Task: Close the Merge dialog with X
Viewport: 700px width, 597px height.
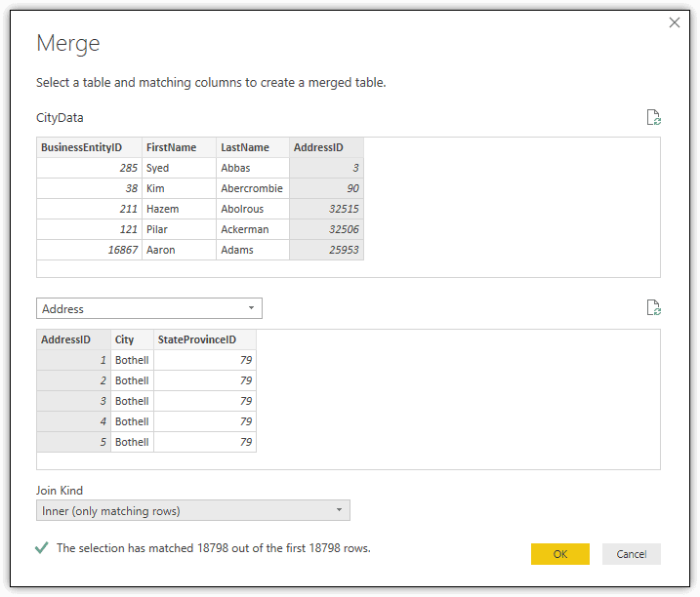Action: [674, 22]
